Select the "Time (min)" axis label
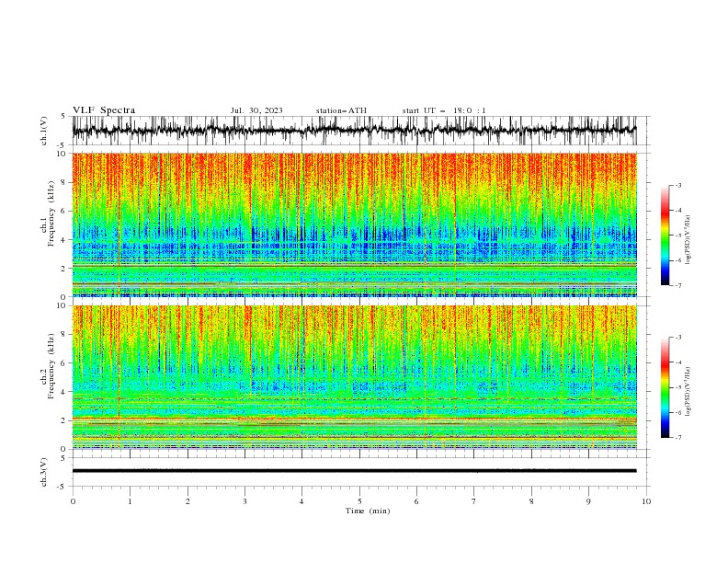The width and height of the screenshot is (728, 563). pyautogui.click(x=368, y=511)
